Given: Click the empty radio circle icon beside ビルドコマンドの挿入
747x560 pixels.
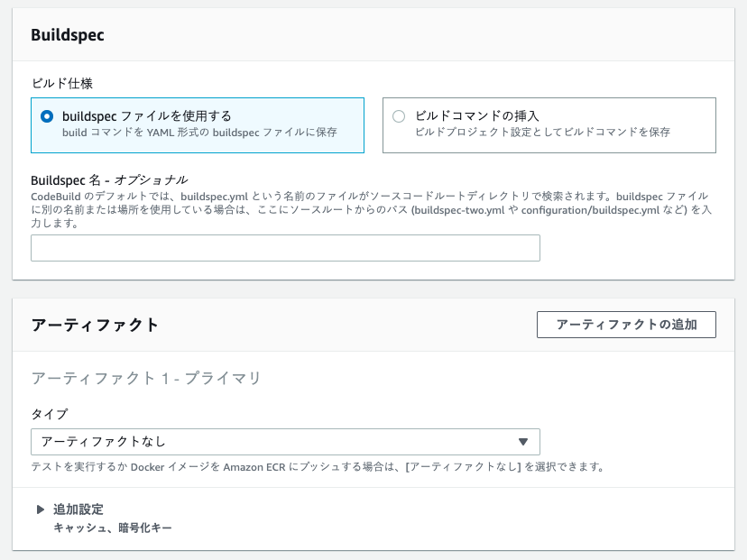Looking at the screenshot, I should click(x=398, y=117).
